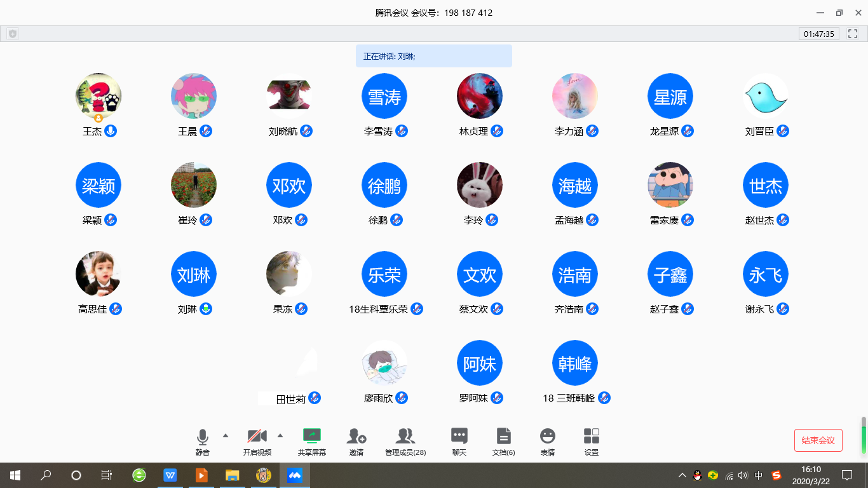This screenshot has width=868, height=488.
Task: Select the 阿妹 blue avatar
Action: pyautogui.click(x=480, y=363)
